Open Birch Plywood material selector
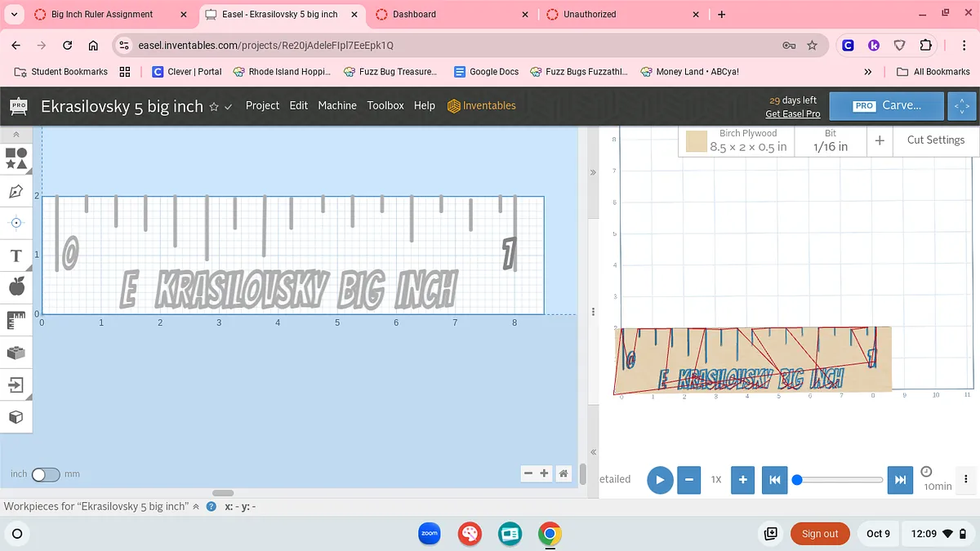The height and width of the screenshot is (551, 980). pyautogui.click(x=736, y=140)
